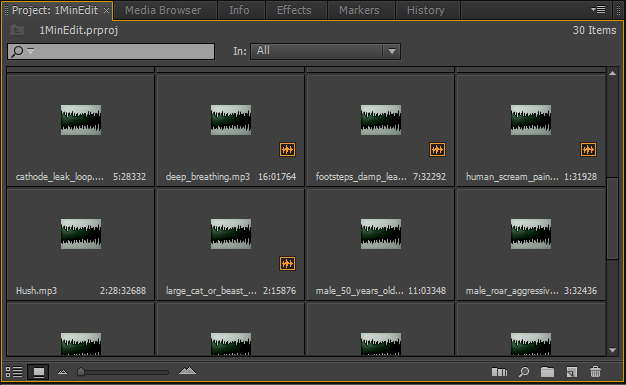Screen dimensions: 626x385
Task: Click the 30 Items count label
Action: [x=594, y=30]
